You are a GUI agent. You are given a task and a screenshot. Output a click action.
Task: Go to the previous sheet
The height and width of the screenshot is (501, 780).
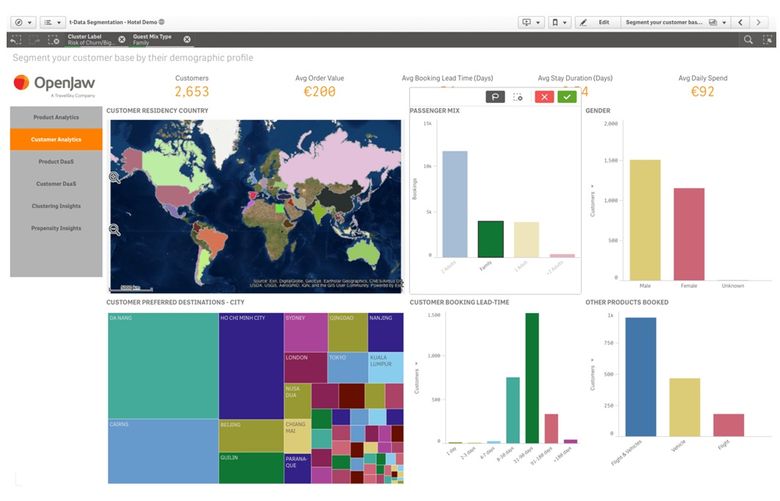tap(741, 22)
